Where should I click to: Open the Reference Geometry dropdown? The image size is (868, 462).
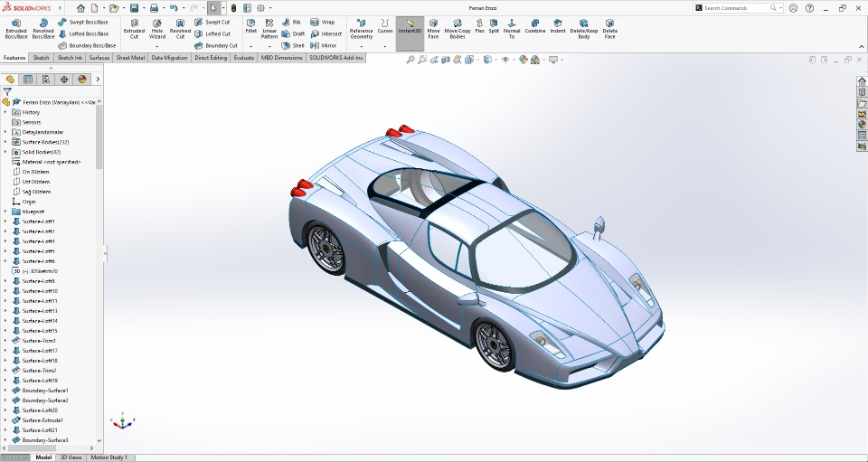coord(361,45)
